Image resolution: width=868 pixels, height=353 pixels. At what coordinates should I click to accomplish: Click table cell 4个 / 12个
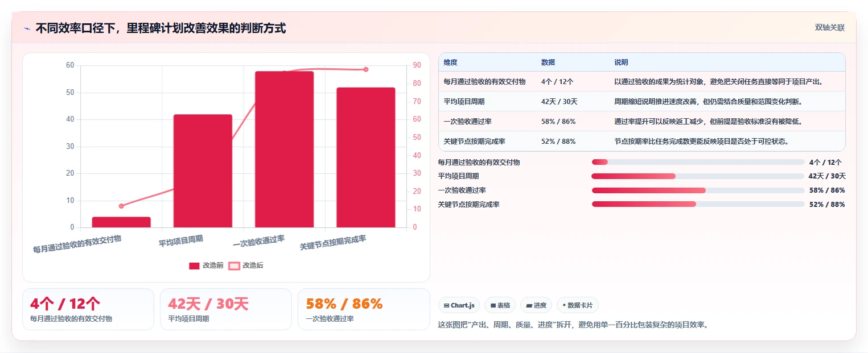pos(557,81)
